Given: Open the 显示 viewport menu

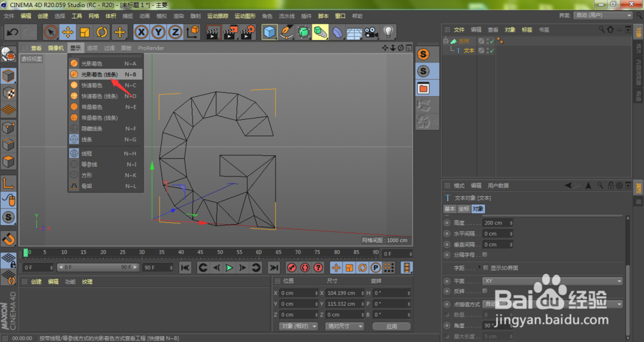Looking at the screenshot, I should [75, 48].
